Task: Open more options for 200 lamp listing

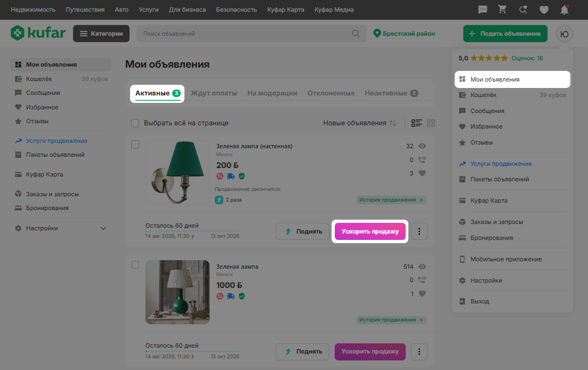Action: tap(419, 231)
